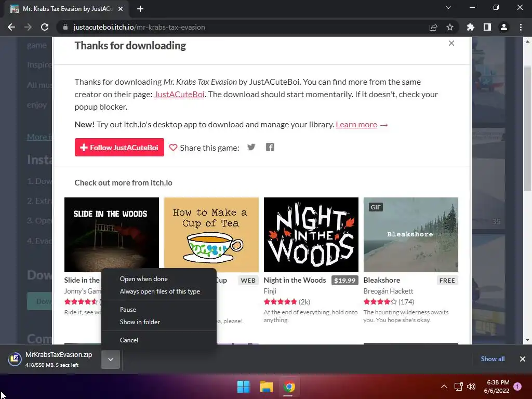Toggle the browser side panel icon

click(x=487, y=27)
